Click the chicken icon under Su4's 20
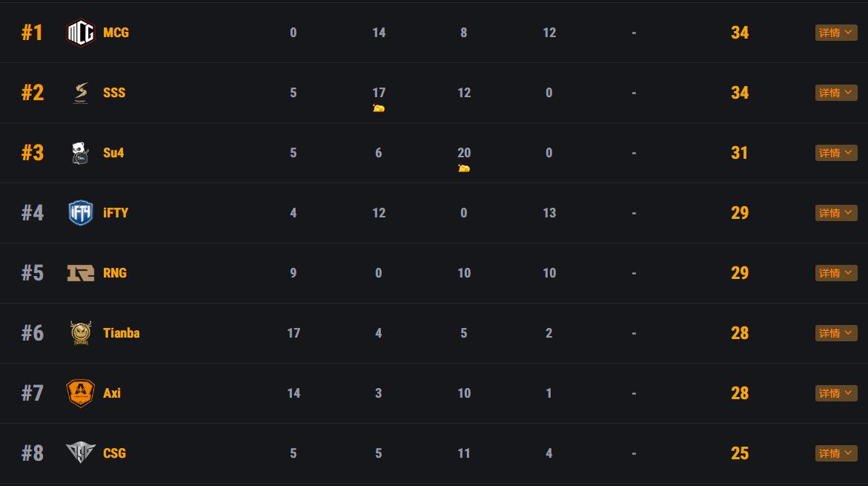Image resolution: width=868 pixels, height=486 pixels. click(x=464, y=168)
